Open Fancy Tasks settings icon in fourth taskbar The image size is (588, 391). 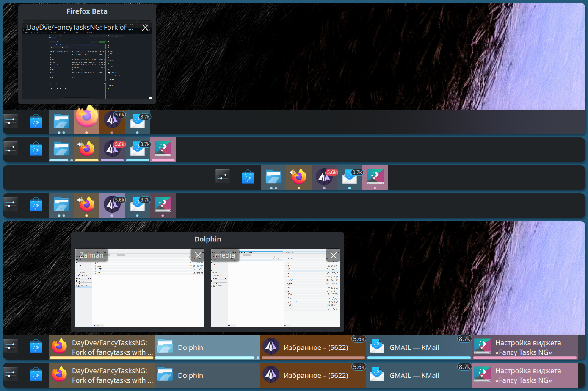pos(163,205)
